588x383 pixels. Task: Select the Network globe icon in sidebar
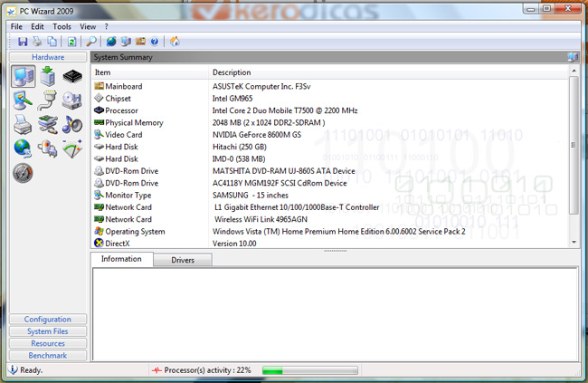pos(23,148)
